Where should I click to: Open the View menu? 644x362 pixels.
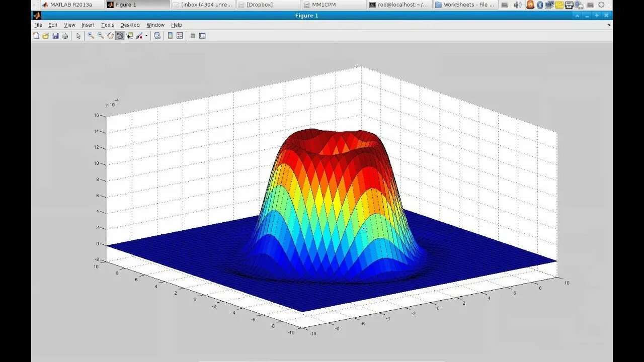69,25
